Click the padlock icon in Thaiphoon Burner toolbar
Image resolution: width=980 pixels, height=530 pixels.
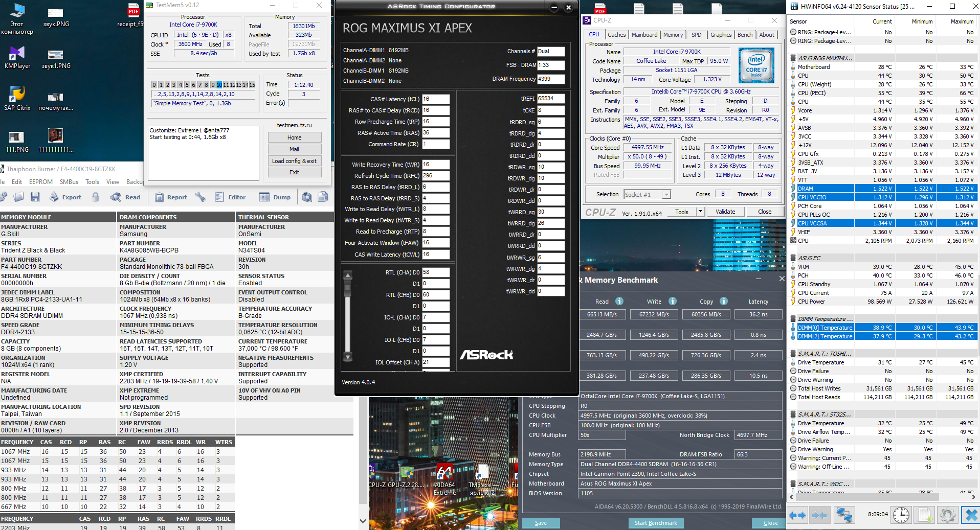point(96,197)
